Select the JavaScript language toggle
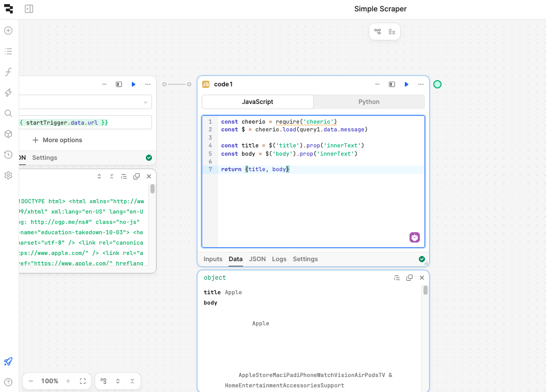 tap(257, 102)
